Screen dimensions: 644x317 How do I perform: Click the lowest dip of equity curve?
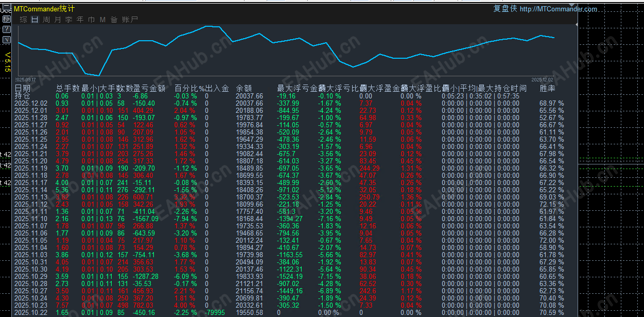pyautogui.click(x=99, y=76)
